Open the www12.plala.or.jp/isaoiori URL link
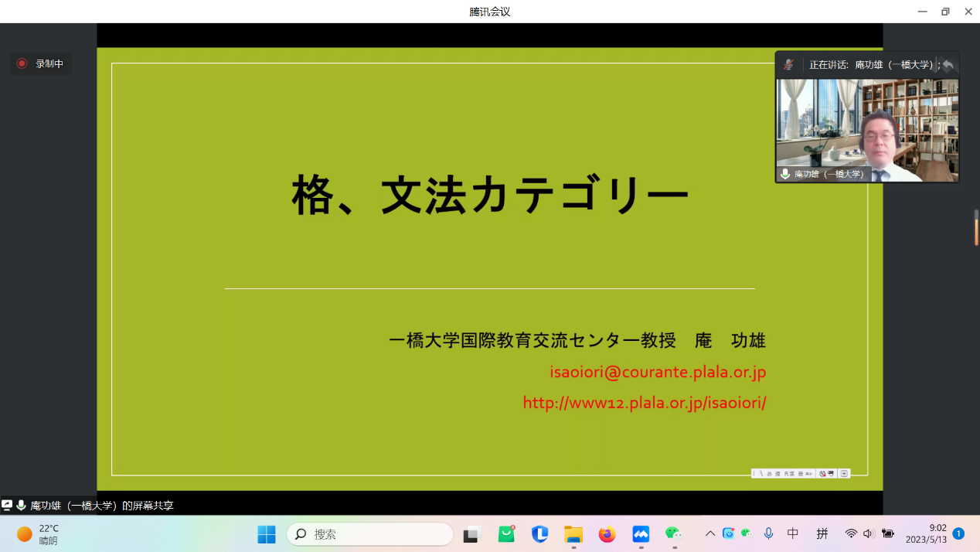The height and width of the screenshot is (552, 980). (x=644, y=403)
